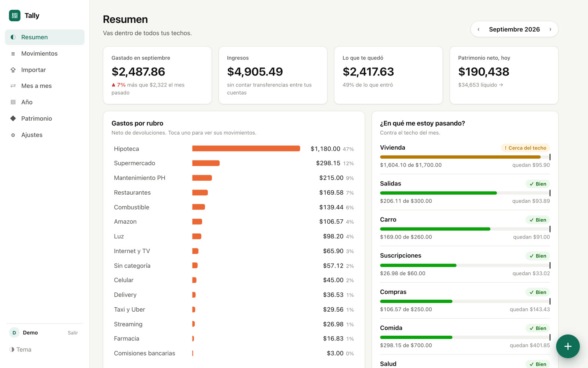Go to previous month arrow

tap(478, 29)
